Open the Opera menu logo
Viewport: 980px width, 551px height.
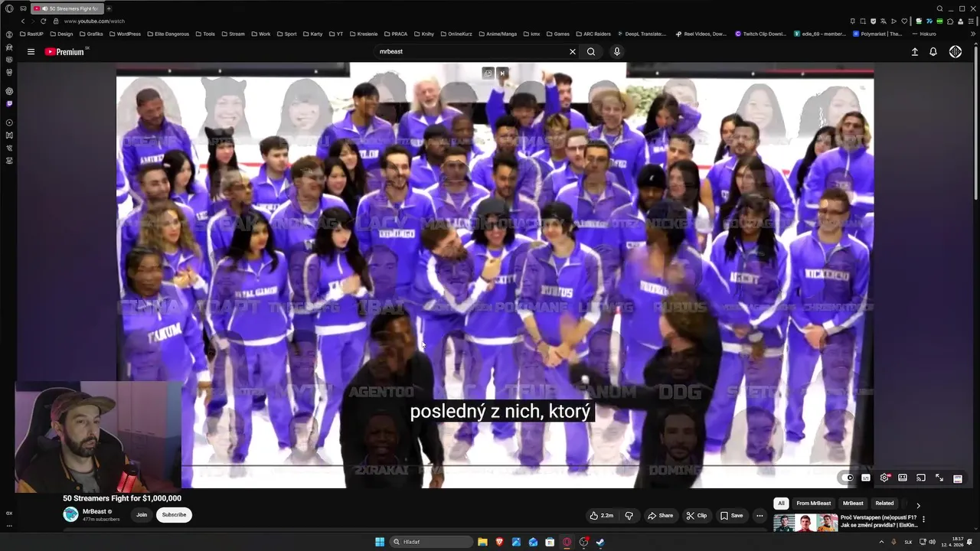9,8
